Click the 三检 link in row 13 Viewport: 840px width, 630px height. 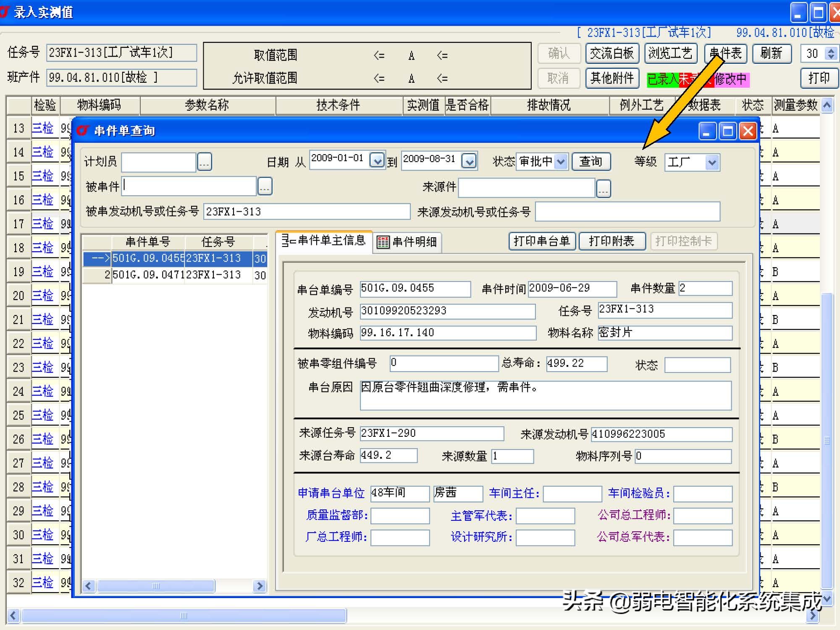[x=43, y=128]
